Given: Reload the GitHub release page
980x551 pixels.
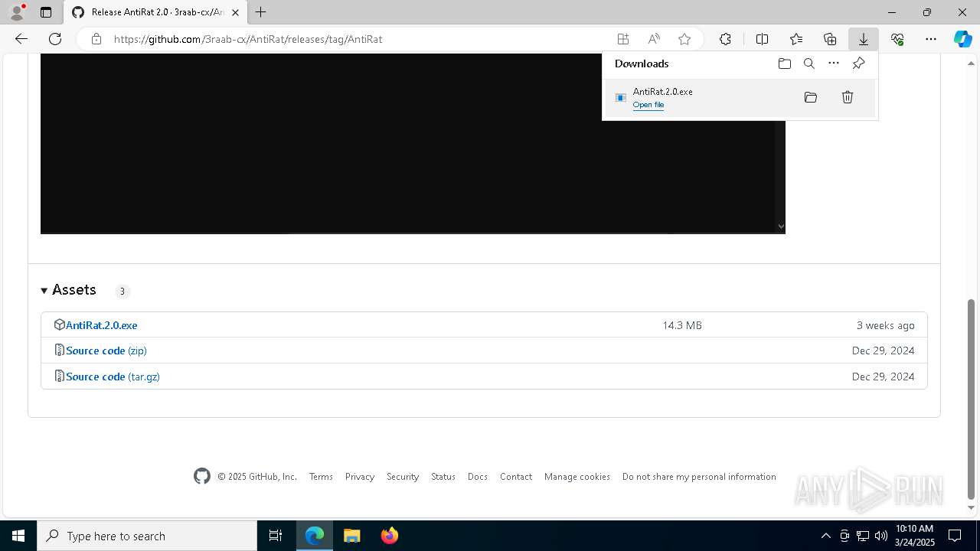Looking at the screenshot, I should click(x=55, y=39).
